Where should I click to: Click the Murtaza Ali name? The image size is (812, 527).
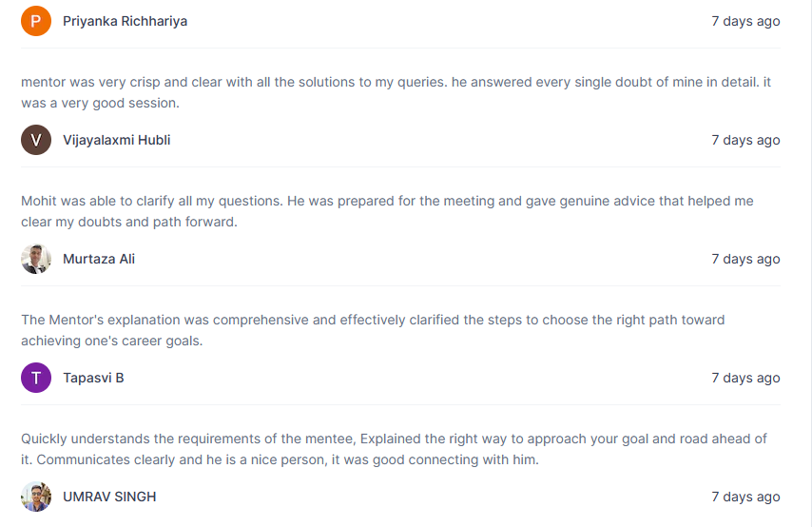(99, 259)
